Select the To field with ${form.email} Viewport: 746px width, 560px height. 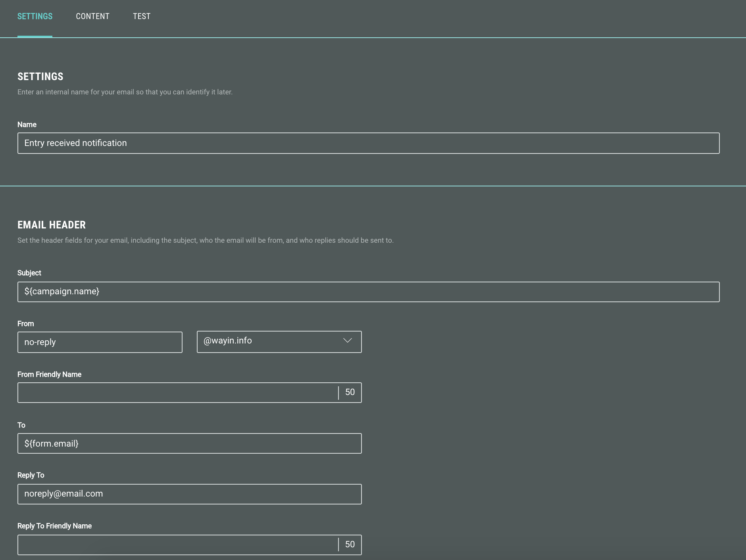point(189,443)
